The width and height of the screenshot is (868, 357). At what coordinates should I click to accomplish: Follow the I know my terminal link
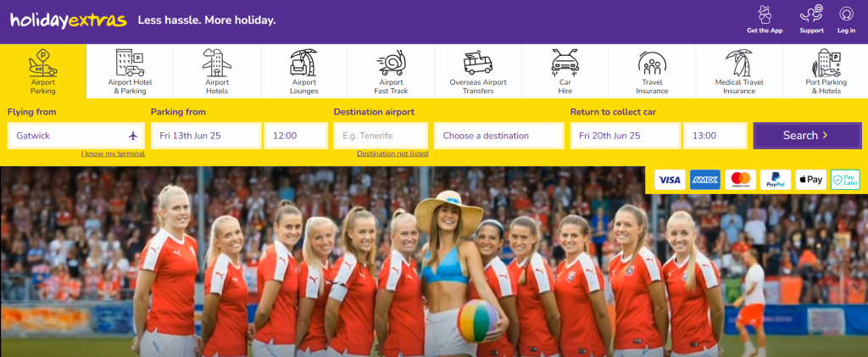(x=113, y=153)
